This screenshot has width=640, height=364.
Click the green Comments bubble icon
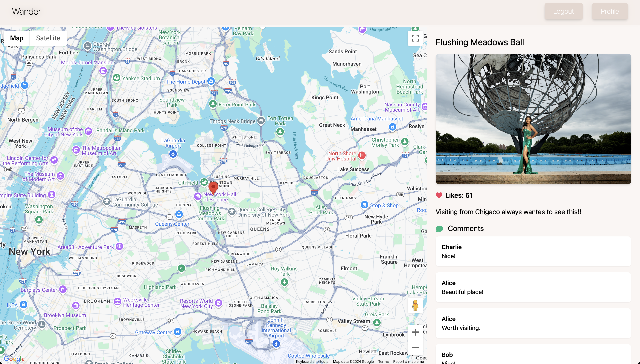(x=439, y=229)
